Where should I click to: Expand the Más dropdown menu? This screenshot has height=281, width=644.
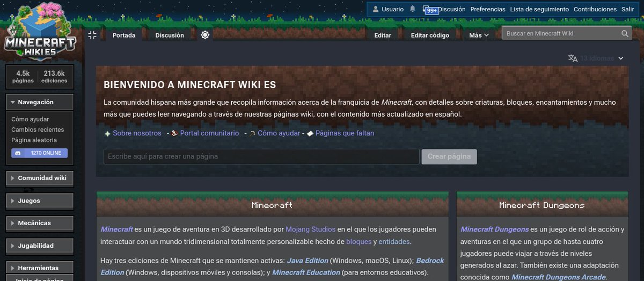point(479,35)
